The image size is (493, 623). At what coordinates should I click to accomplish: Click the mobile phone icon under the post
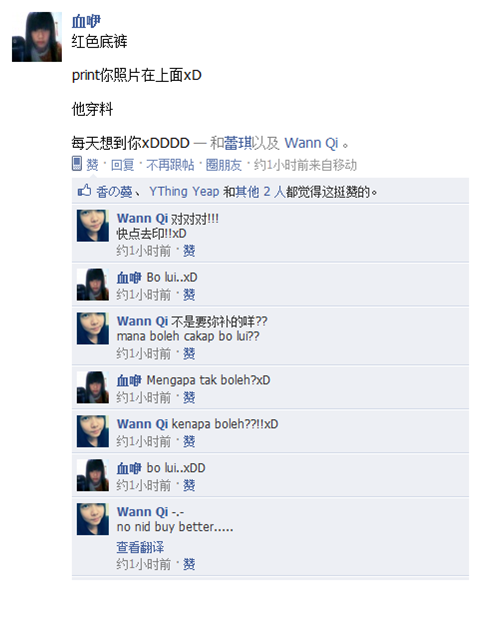[77, 164]
